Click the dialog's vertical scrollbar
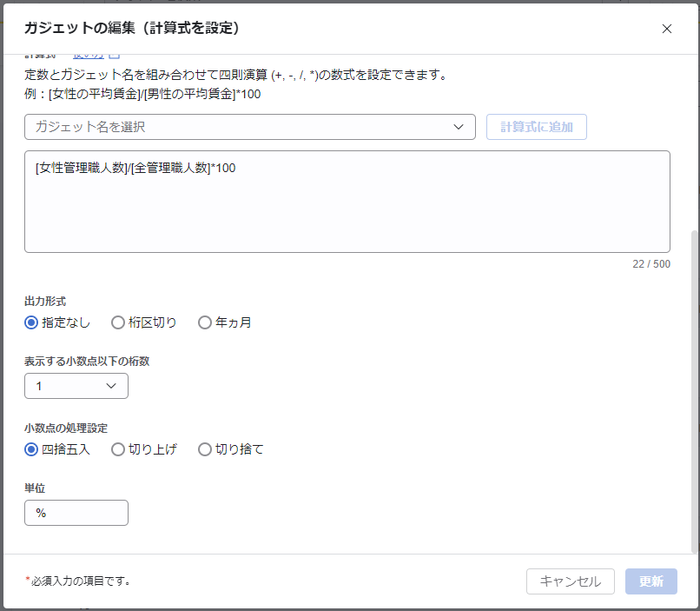The image size is (700, 611). [x=694, y=391]
